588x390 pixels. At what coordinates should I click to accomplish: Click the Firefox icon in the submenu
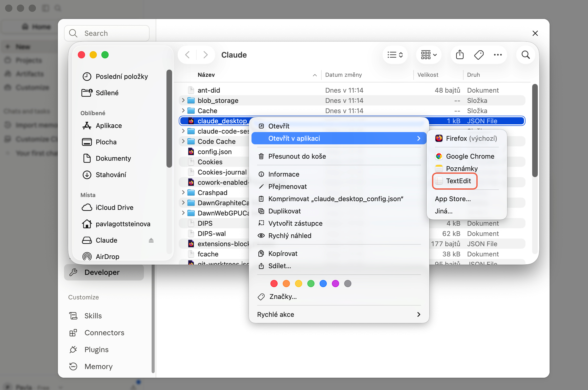pos(439,138)
